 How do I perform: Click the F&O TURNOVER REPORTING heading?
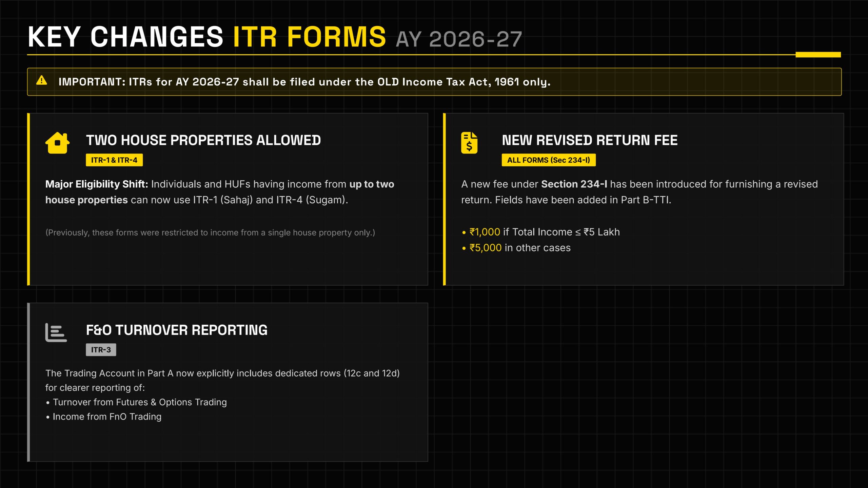pos(177,330)
